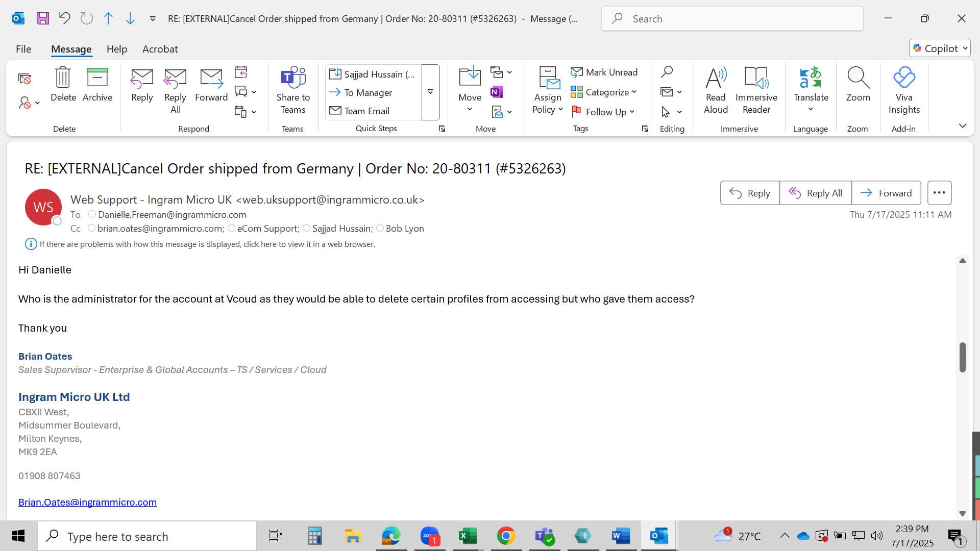Image resolution: width=980 pixels, height=551 pixels.
Task: Click Reply All in message header
Action: click(815, 193)
